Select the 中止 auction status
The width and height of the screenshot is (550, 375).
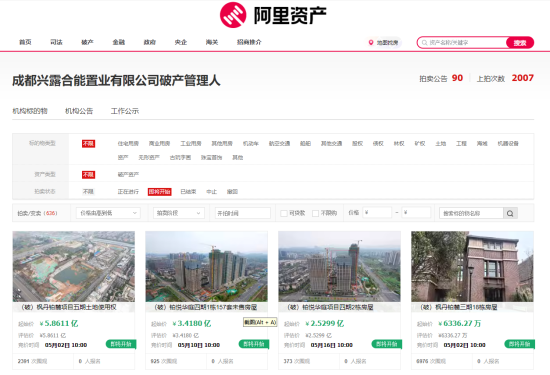pos(212,192)
